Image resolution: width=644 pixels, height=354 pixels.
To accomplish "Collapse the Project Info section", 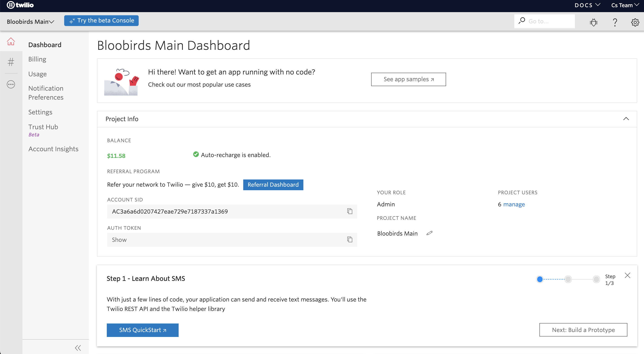I will 626,119.
